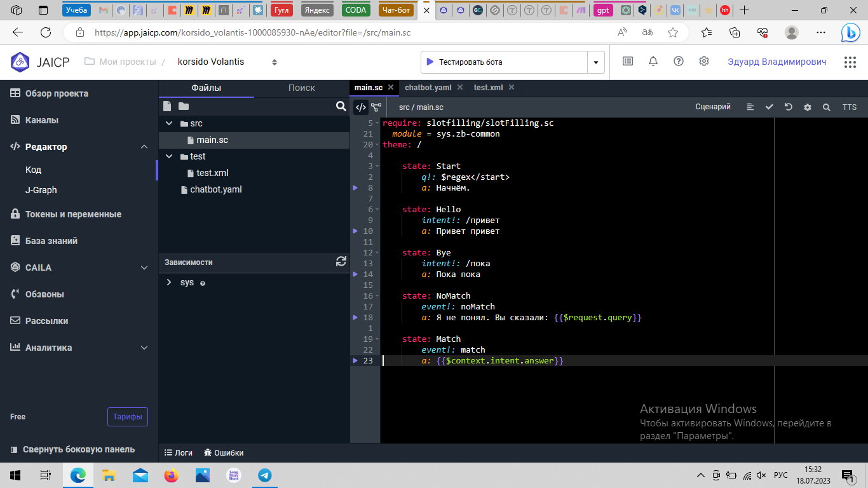Click the undo arrow icon in editor toolbar

coord(789,107)
